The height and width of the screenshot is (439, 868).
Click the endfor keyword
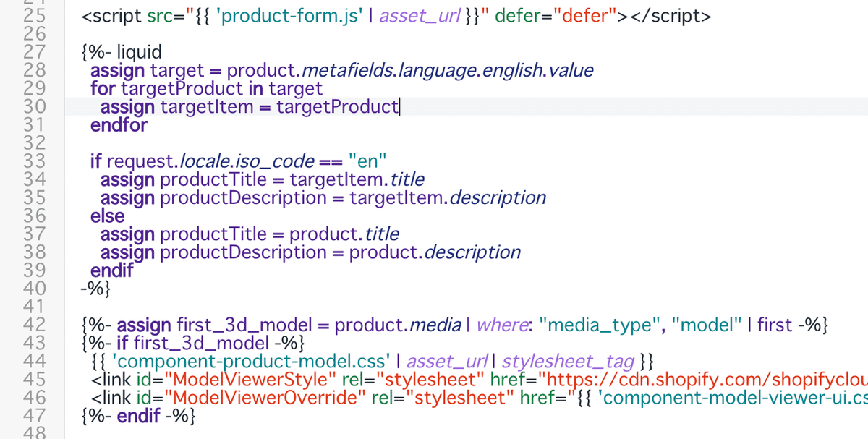119,125
